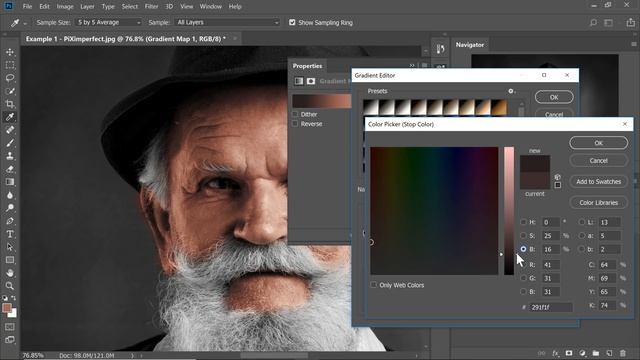
Task: Click the mask icon in Properties panel
Action: coord(311,81)
